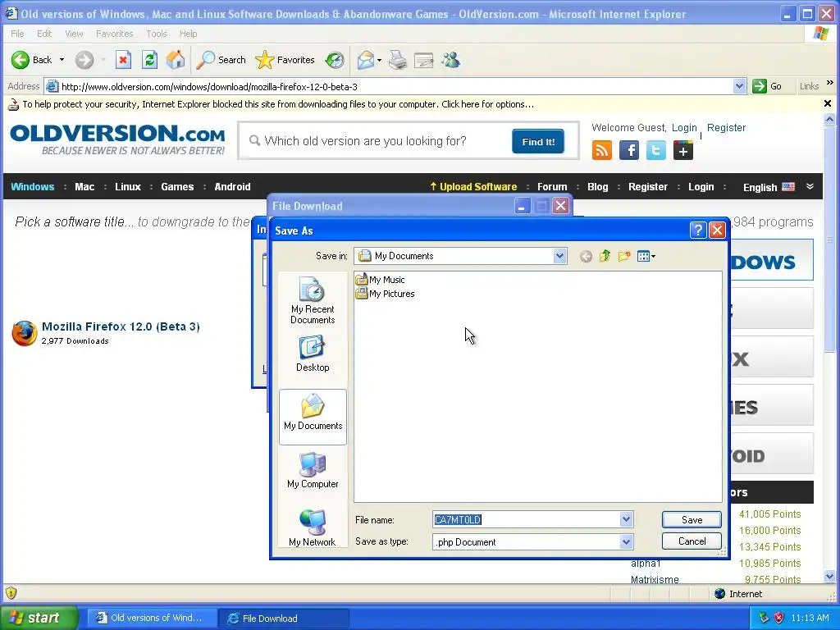Open the Games nav item

pyautogui.click(x=177, y=187)
